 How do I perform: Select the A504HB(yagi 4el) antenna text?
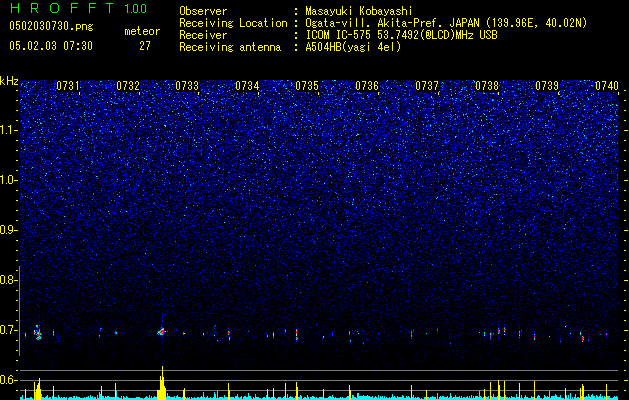353,47
